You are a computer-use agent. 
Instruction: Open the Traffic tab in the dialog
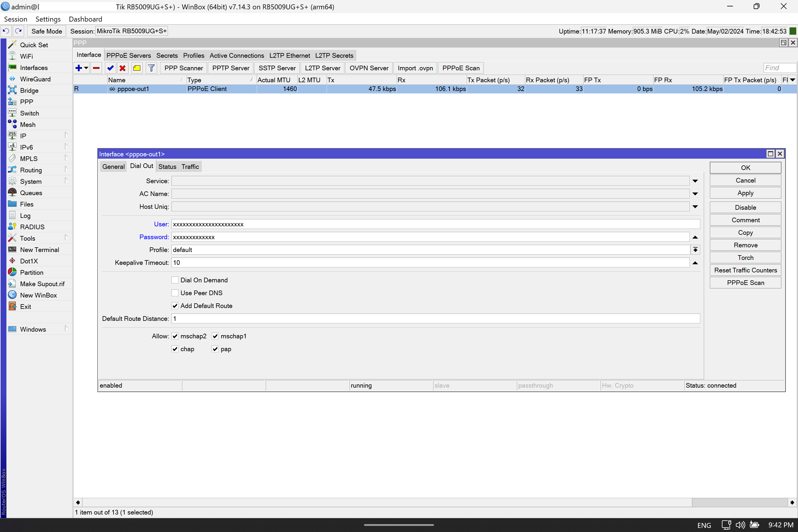coord(190,166)
